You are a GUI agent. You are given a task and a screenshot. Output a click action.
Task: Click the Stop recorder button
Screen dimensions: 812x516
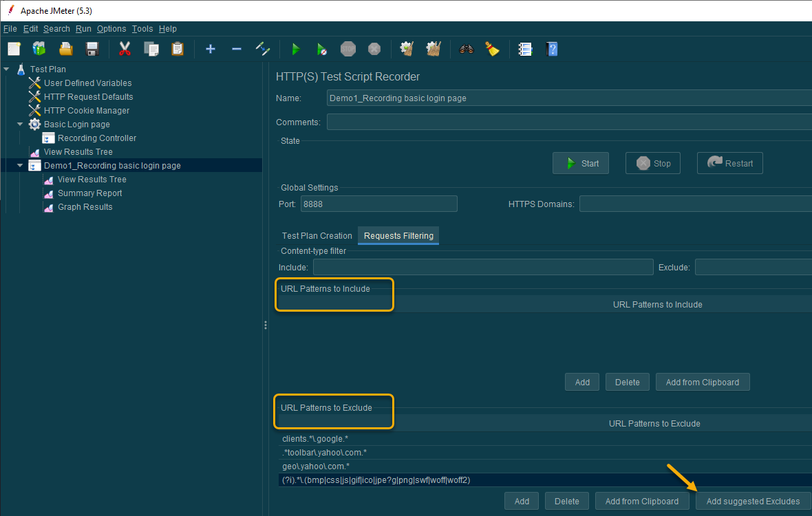[653, 164]
